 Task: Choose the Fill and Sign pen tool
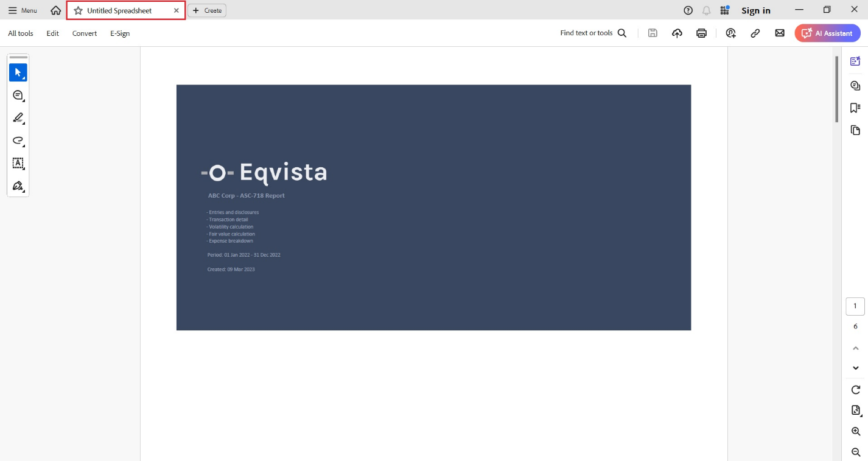coord(18,185)
